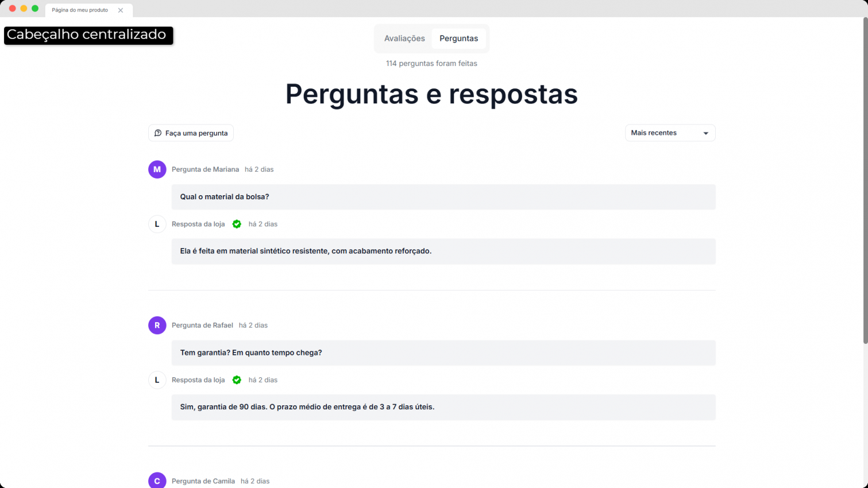Click Mariana's purple M avatar

point(157,169)
